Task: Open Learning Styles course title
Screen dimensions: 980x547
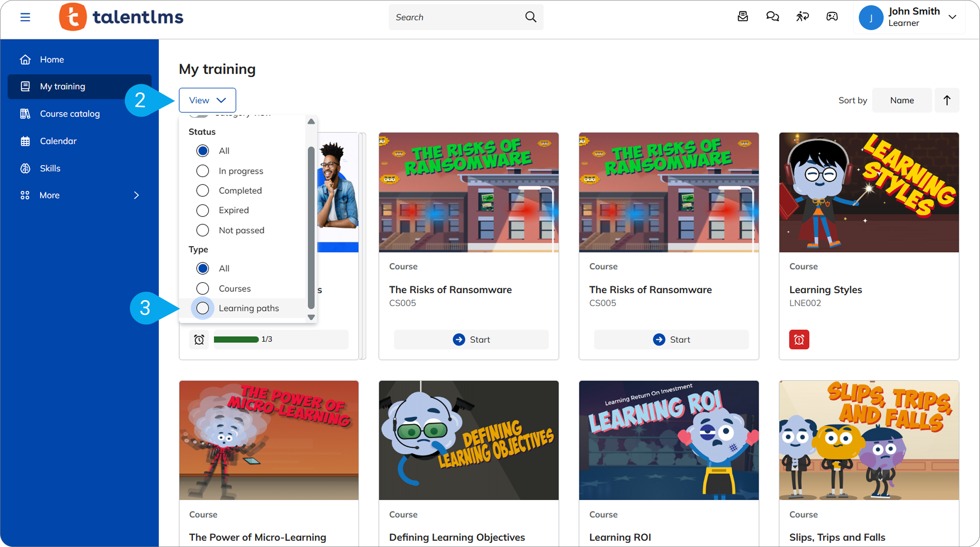Action: coord(825,289)
